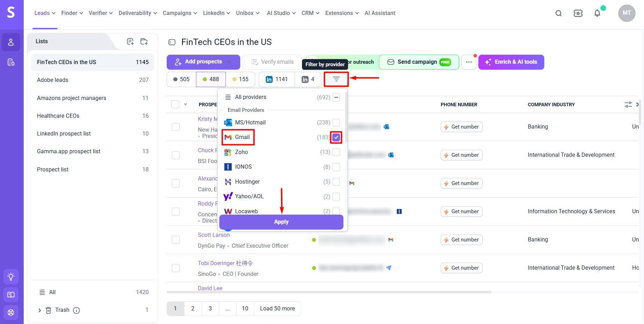This screenshot has height=324, width=644.
Task: Tick the Zoho provider checkbox
Action: 336,152
